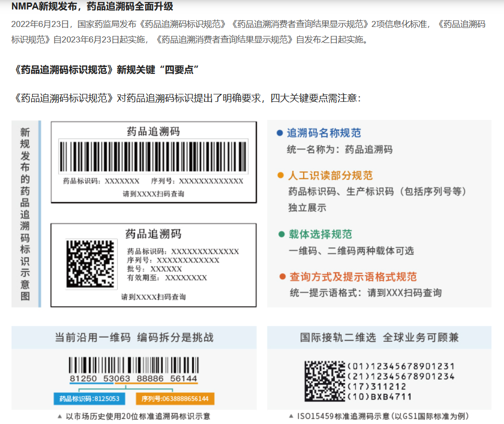Click the caption "以市场历史使用20位标准追溯码标识示意"
Screen dimensions: 504x424
[138, 417]
